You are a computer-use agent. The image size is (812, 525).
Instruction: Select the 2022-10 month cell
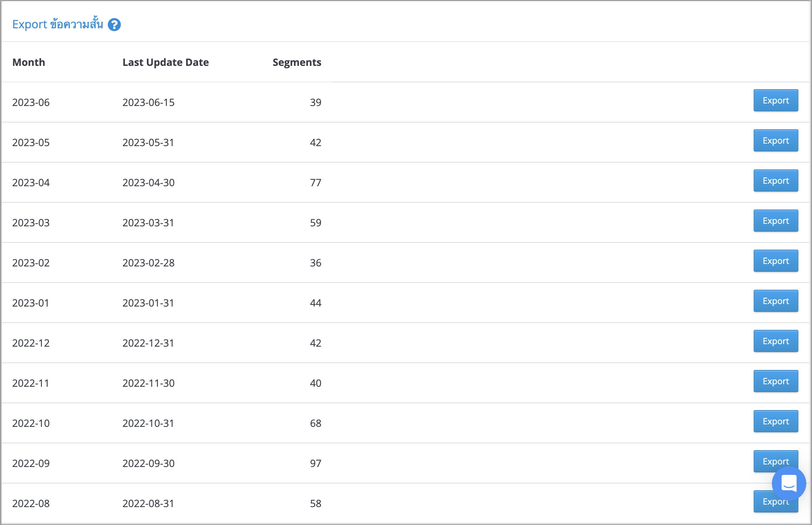pos(31,423)
